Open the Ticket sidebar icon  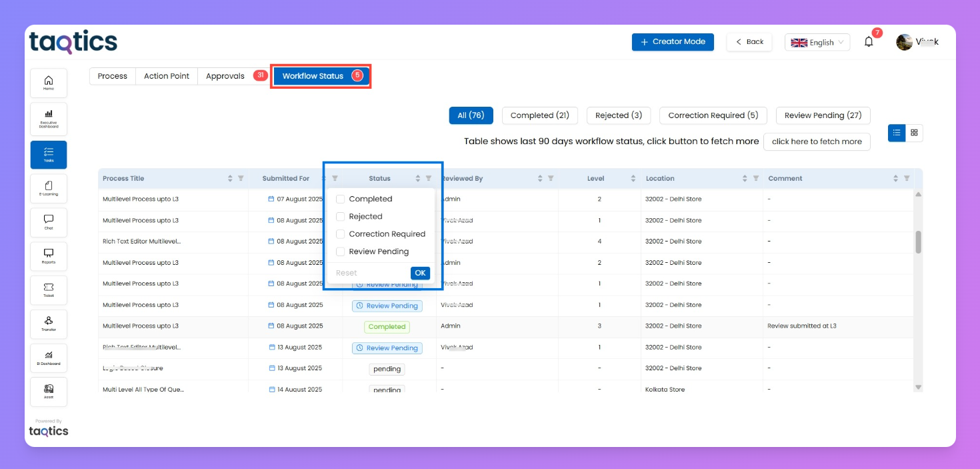point(49,290)
